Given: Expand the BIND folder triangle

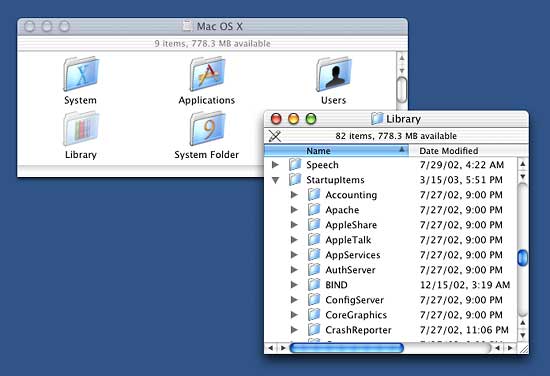Looking at the screenshot, I should [295, 285].
